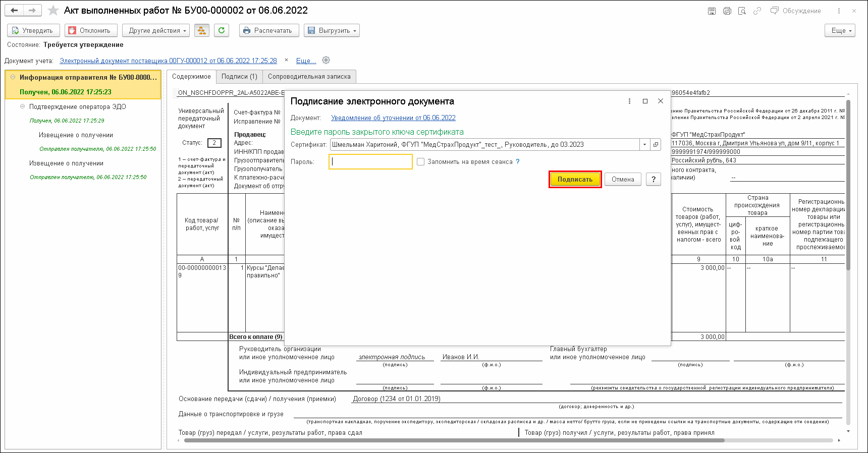
Task: Click the Статус value box showing 2
Action: pos(214,143)
